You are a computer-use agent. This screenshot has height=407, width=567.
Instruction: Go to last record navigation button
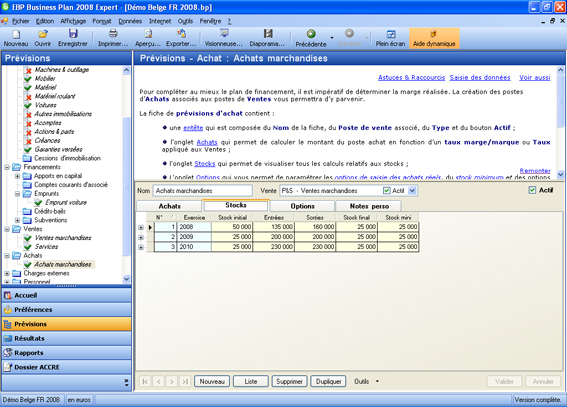pos(185,381)
